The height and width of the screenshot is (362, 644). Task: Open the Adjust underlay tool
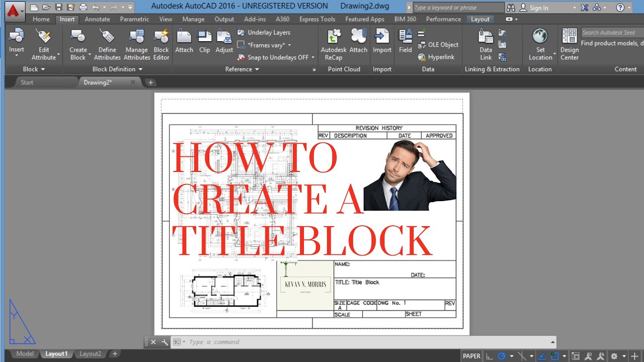pos(224,42)
